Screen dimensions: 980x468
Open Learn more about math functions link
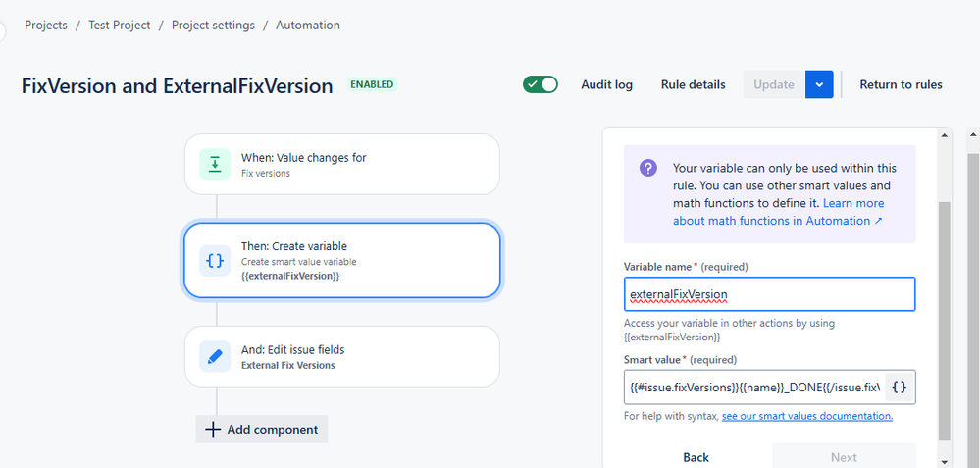[778, 212]
